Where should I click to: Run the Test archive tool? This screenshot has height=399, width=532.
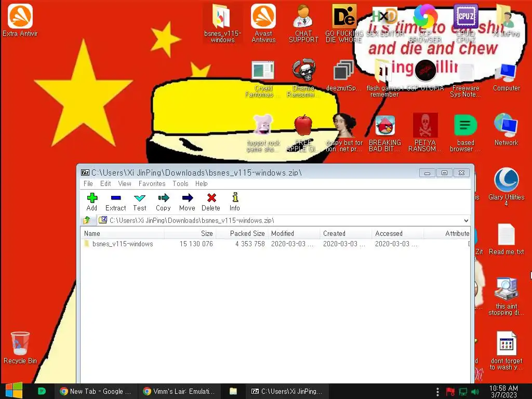pyautogui.click(x=139, y=202)
